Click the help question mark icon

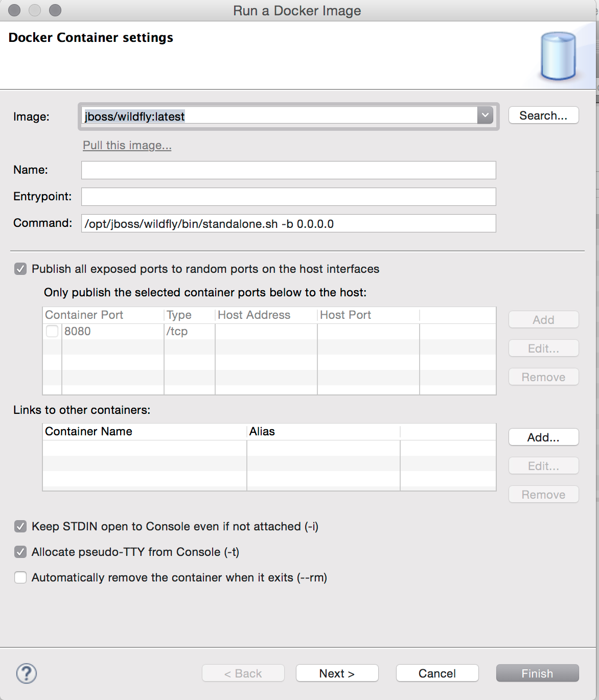click(x=27, y=673)
